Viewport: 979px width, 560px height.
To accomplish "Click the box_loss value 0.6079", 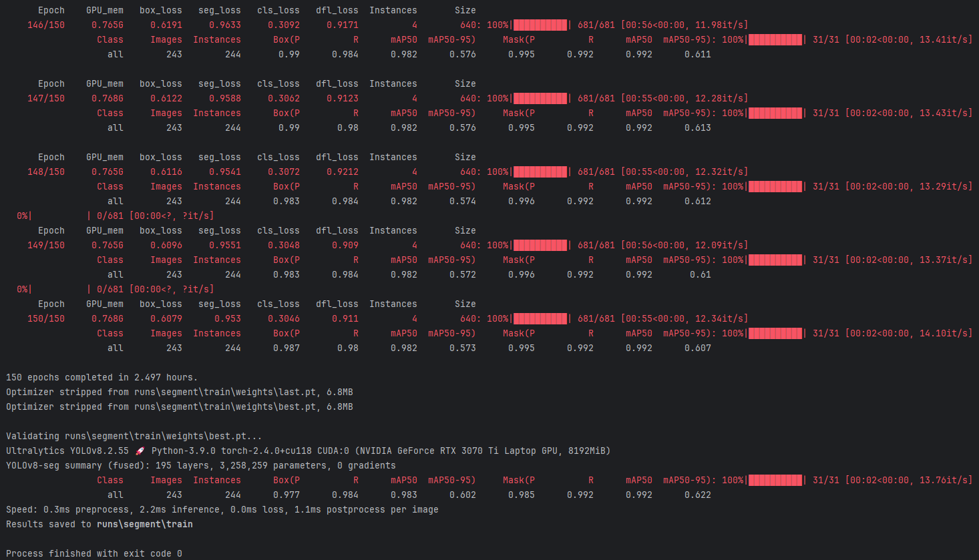I will click(166, 318).
